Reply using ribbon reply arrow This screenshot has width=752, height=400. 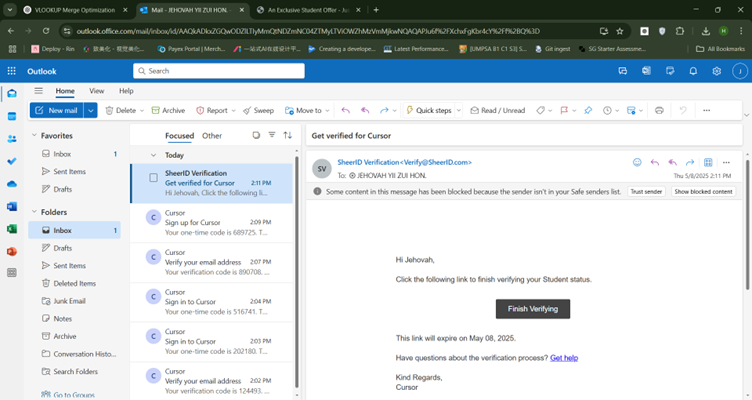click(345, 110)
